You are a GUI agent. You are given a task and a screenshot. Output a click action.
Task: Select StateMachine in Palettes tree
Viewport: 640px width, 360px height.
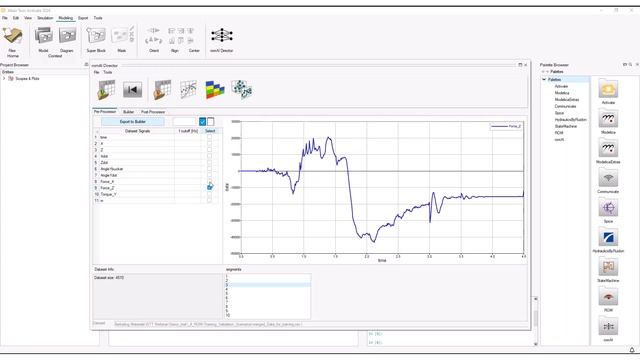[x=566, y=126]
